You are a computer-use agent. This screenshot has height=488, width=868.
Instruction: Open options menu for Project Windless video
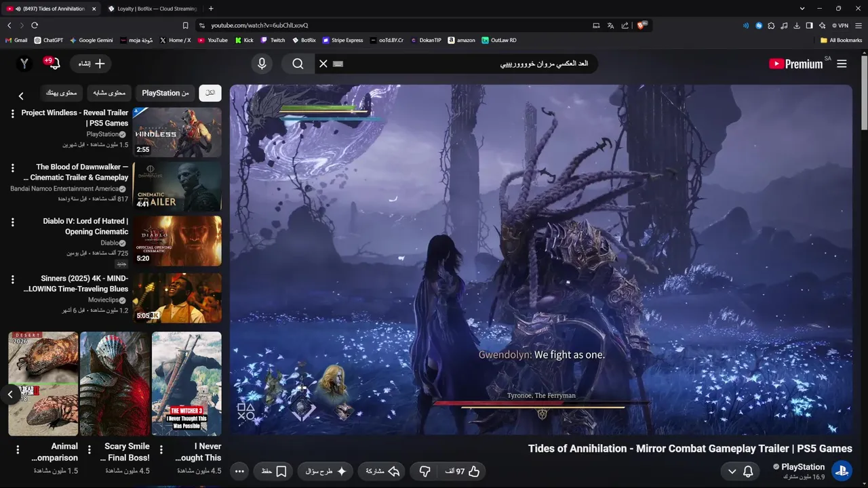[x=12, y=113]
